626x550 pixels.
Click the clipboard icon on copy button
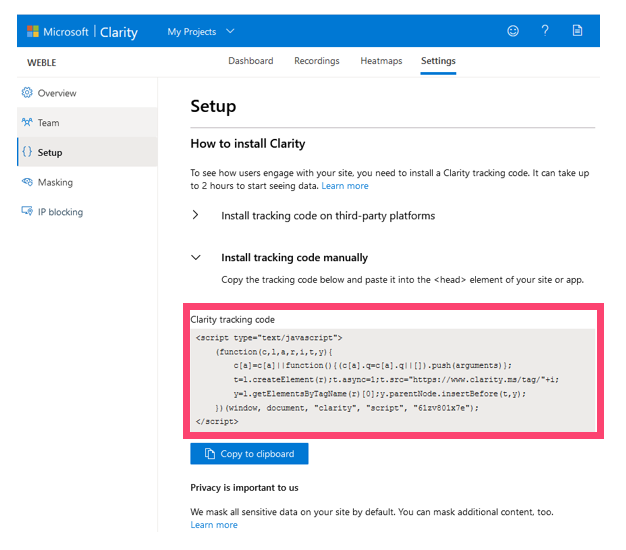pyautogui.click(x=210, y=454)
